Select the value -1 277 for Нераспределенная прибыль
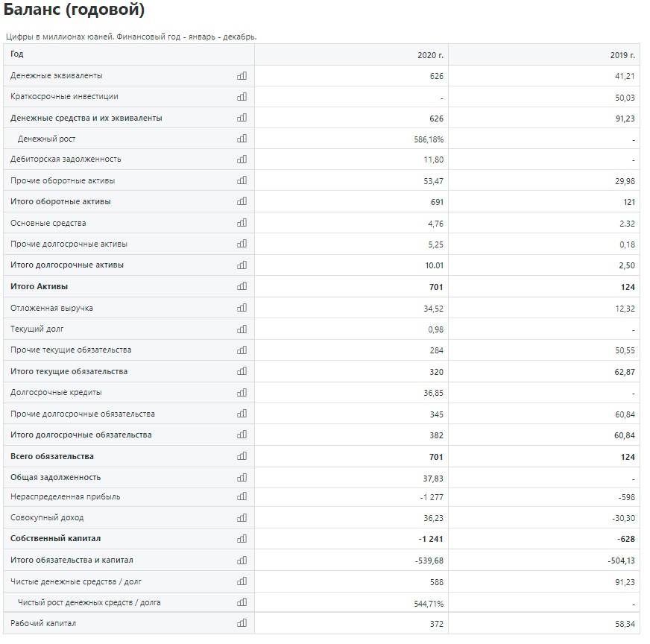Screen dimensions: 650x644 point(432,497)
